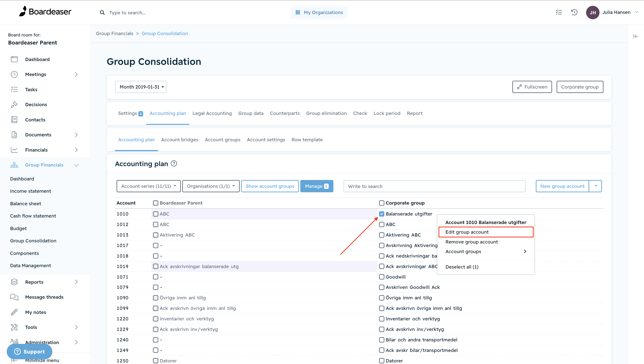This screenshot has width=644, height=364.
Task: Focus the Type to search box
Action: point(127,13)
